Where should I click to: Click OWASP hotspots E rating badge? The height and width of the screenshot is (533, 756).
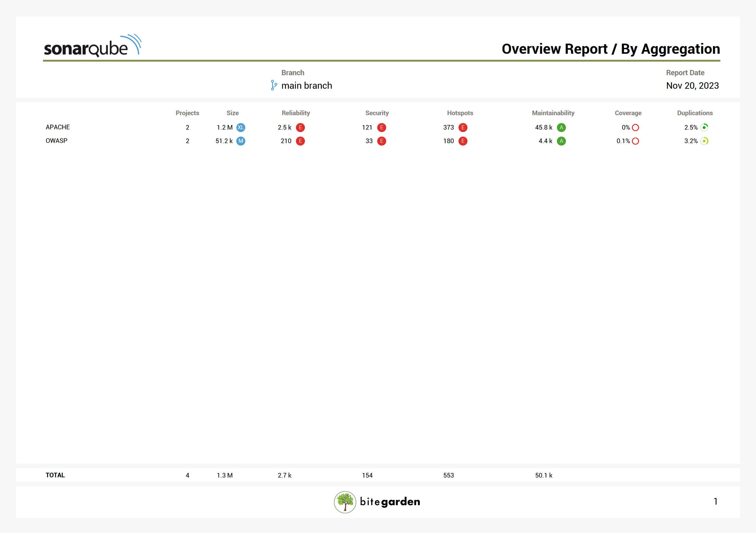coord(463,141)
